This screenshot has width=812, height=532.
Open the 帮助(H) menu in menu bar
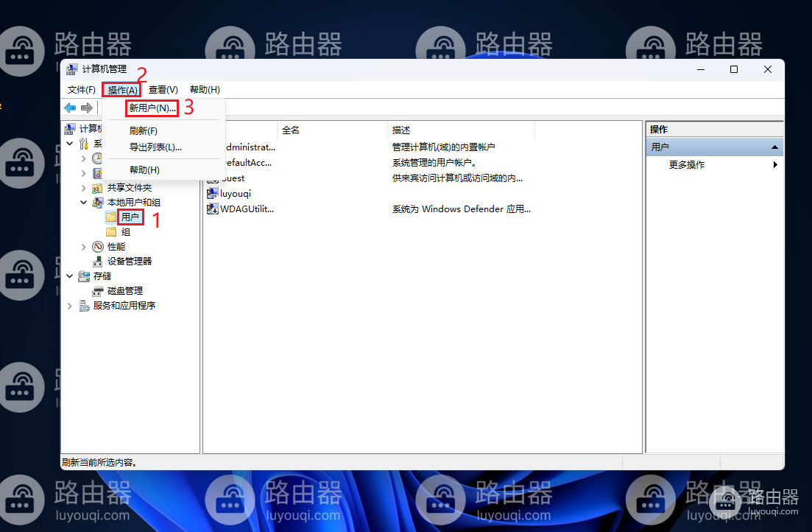[x=205, y=90]
